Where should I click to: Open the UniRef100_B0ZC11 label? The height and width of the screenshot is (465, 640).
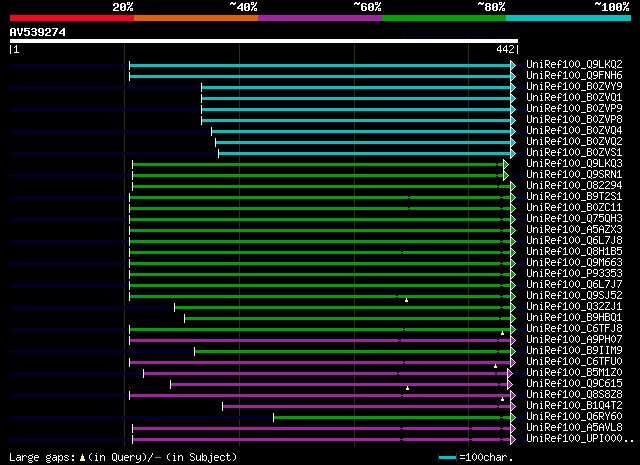coord(574,207)
